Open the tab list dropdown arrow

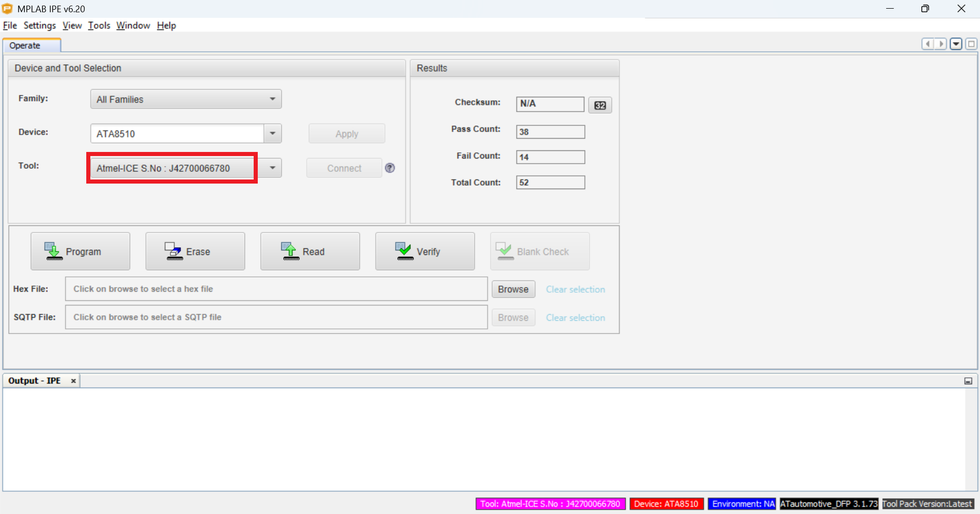pos(956,44)
